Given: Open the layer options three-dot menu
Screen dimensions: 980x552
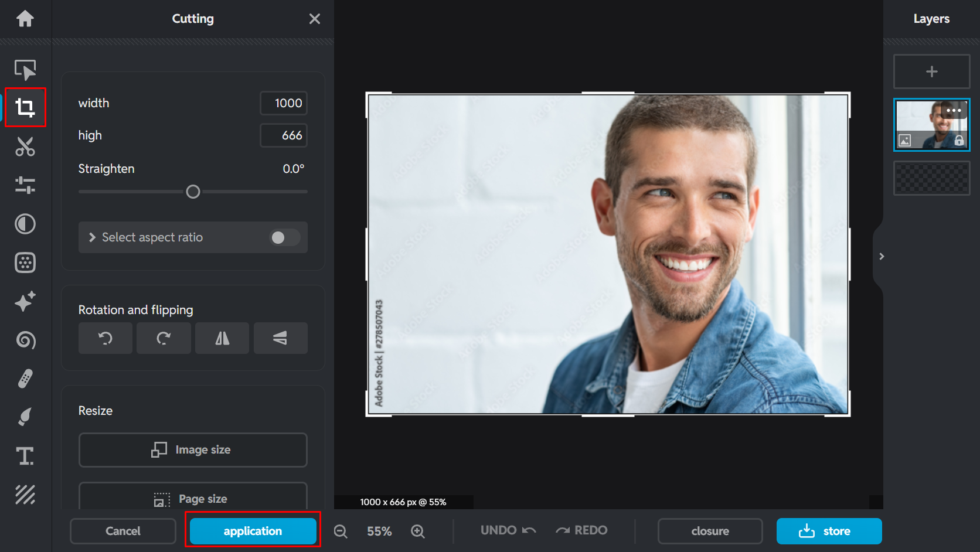Looking at the screenshot, I should [954, 110].
